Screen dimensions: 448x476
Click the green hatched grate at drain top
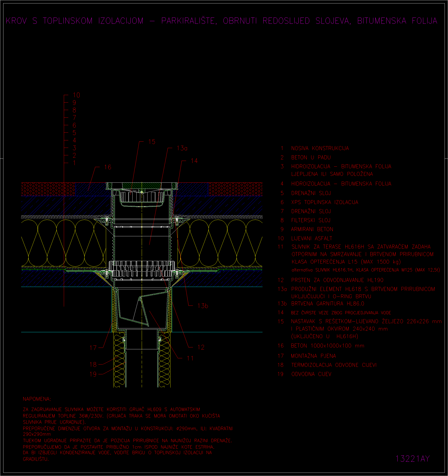142,186
